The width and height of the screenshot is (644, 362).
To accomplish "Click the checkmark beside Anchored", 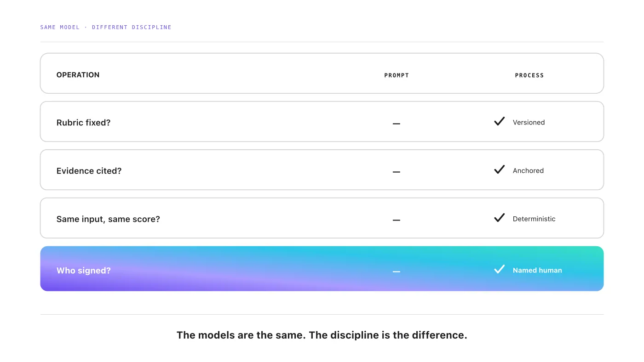I will point(499,170).
